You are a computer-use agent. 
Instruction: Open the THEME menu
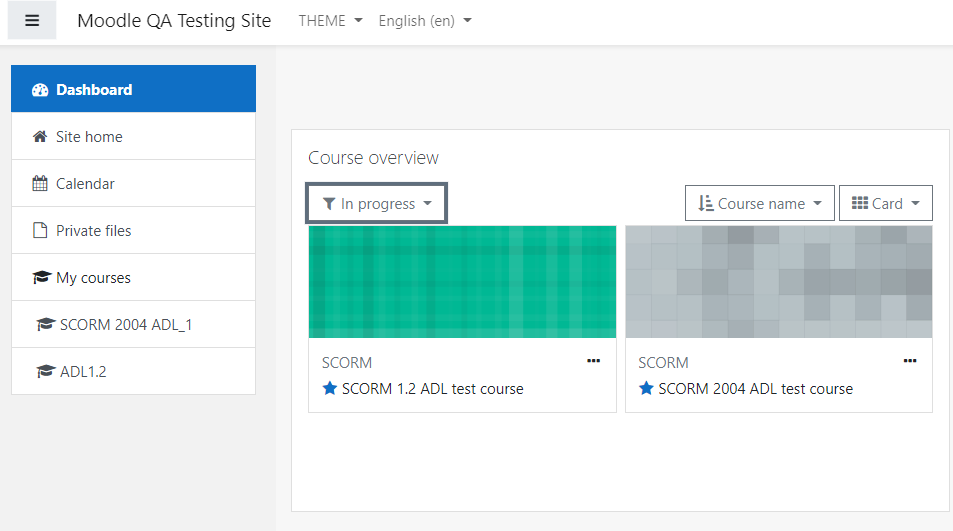(331, 21)
